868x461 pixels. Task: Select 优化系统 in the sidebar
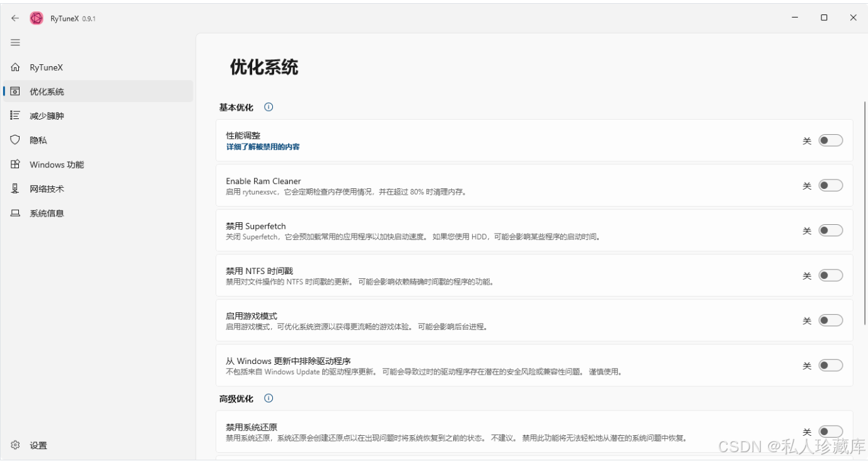[x=98, y=91]
